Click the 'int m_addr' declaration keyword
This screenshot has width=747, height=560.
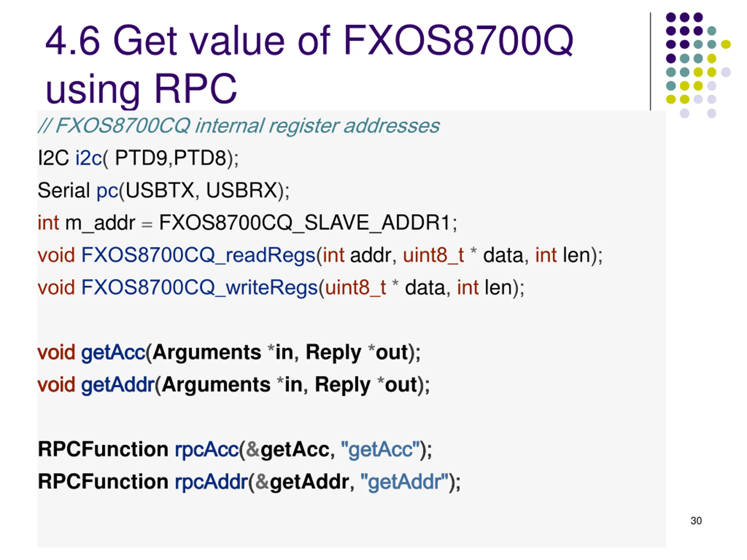point(48,223)
